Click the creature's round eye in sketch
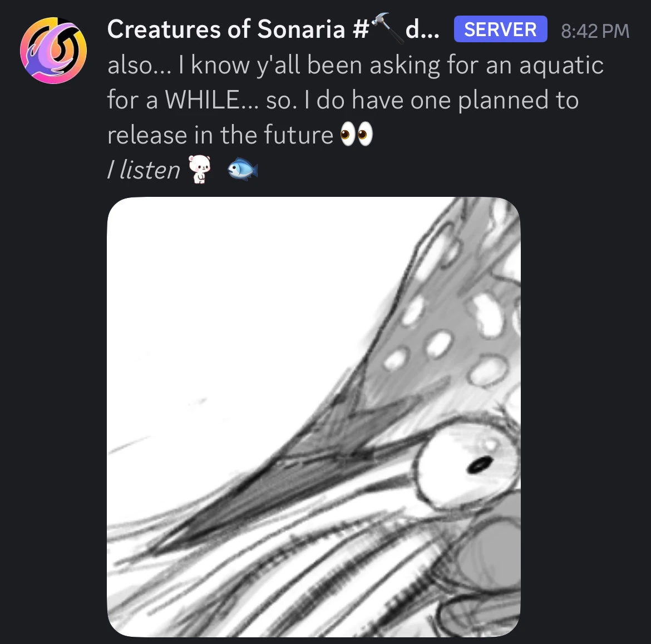651x644 pixels. point(466,463)
